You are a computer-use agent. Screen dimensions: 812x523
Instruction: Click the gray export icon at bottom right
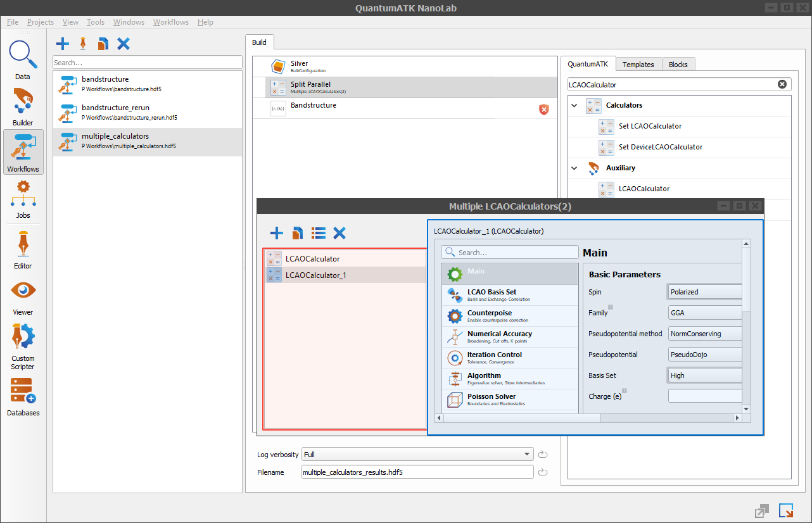click(762, 510)
